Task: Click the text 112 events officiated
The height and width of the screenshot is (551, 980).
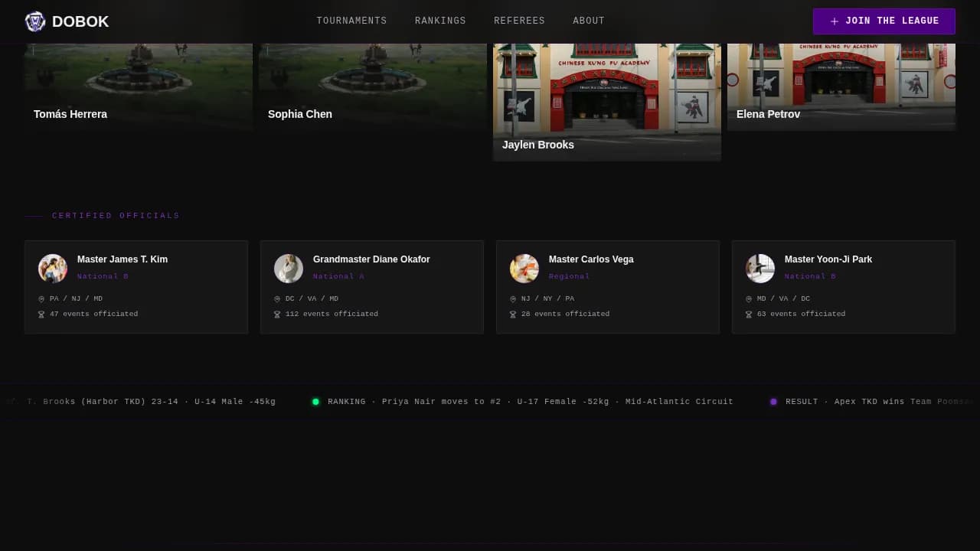Action: (x=332, y=314)
